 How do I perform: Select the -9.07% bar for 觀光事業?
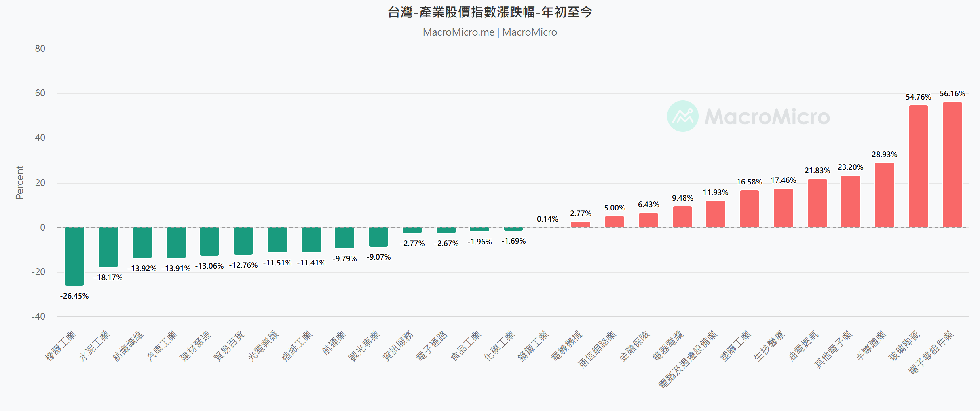pyautogui.click(x=378, y=237)
